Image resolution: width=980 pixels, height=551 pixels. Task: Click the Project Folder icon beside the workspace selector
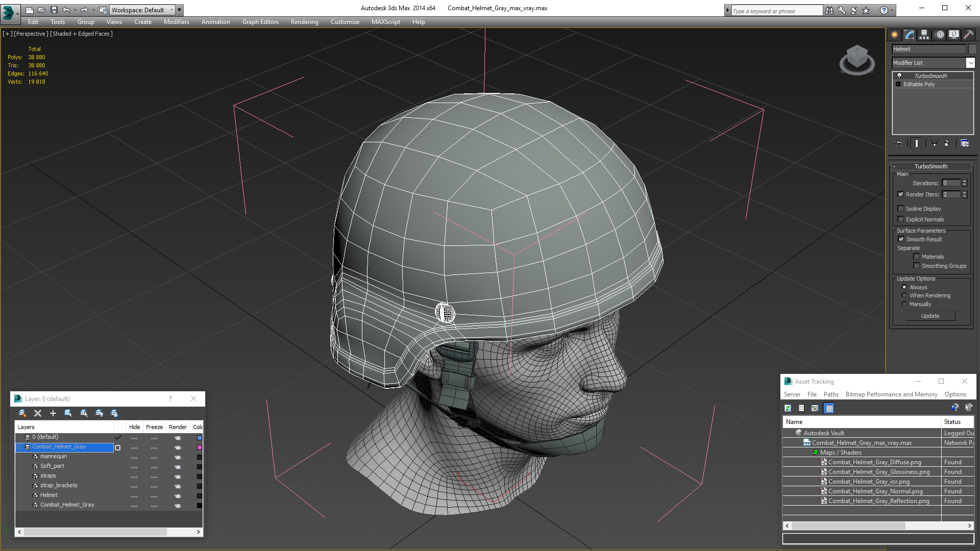[x=103, y=10]
